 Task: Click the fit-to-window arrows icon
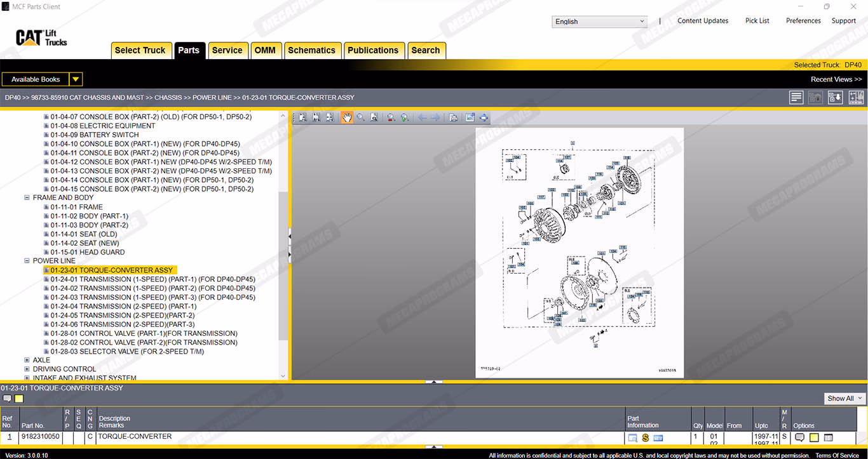[x=484, y=117]
